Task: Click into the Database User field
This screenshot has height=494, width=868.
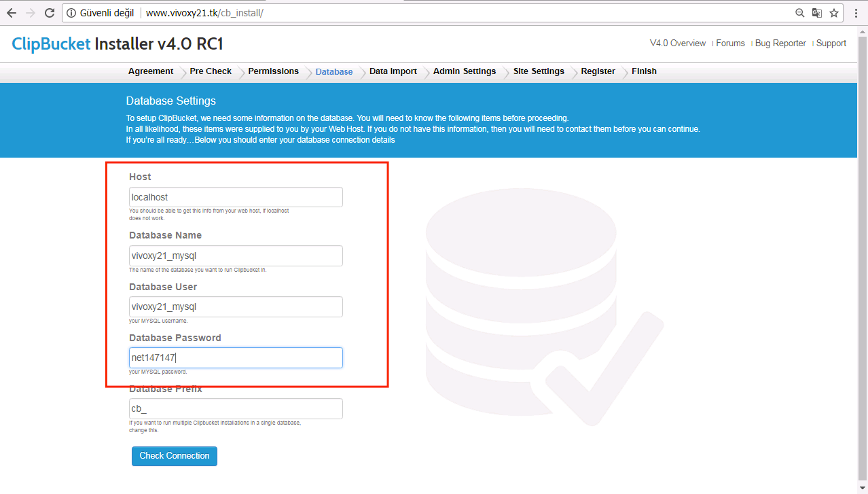Action: tap(236, 306)
